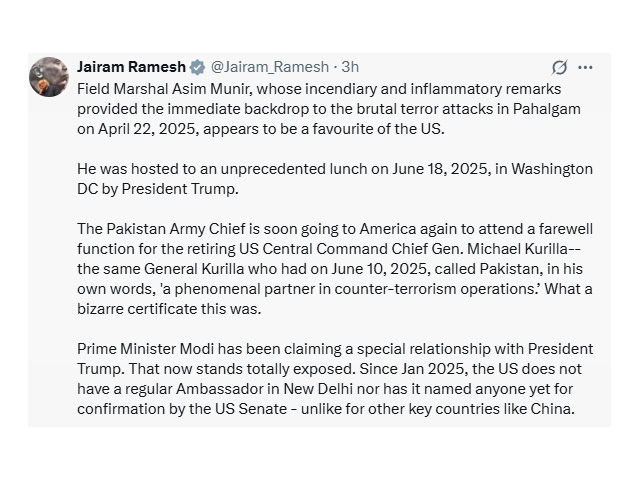Open the Grok explain-post slashed circle icon
Image resolution: width=640 pixels, height=480 pixels.
[x=559, y=67]
